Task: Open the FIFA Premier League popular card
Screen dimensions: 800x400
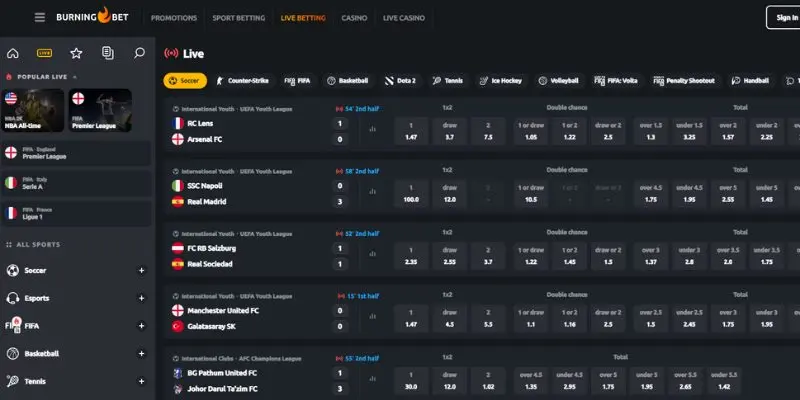Action: coord(101,110)
